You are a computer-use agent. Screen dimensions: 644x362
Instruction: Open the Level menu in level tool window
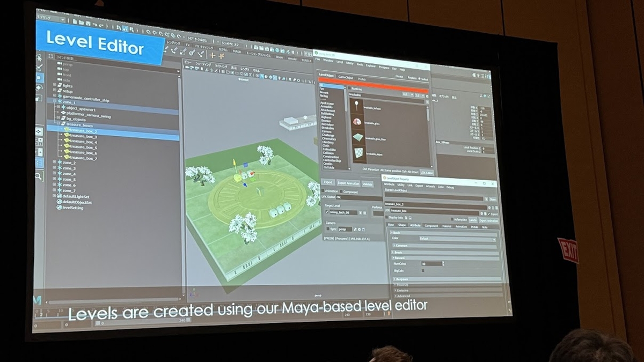(340, 62)
